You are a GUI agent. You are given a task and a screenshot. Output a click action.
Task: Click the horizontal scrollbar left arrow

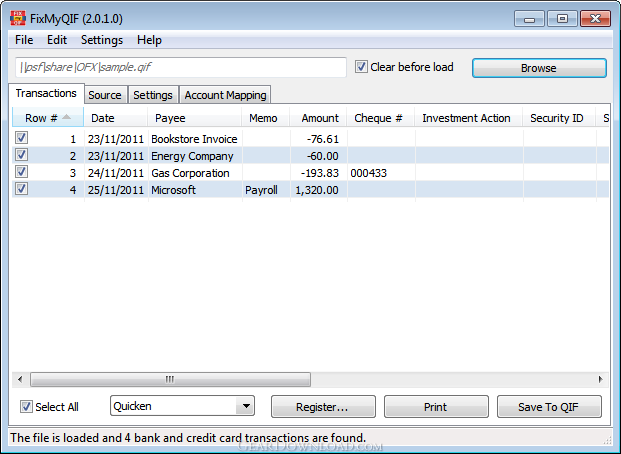pos(20,380)
